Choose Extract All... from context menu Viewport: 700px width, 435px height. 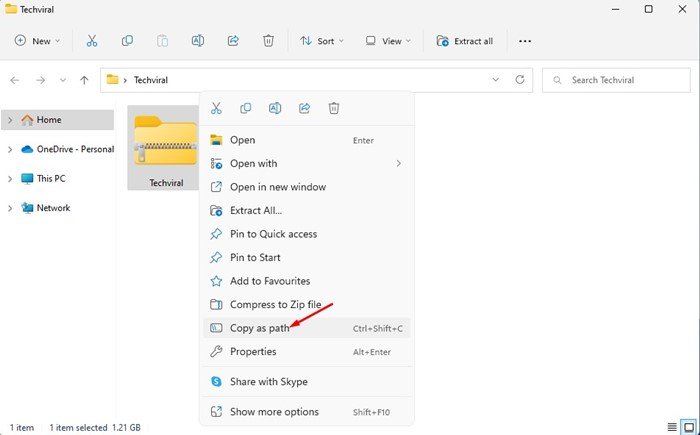307,210
